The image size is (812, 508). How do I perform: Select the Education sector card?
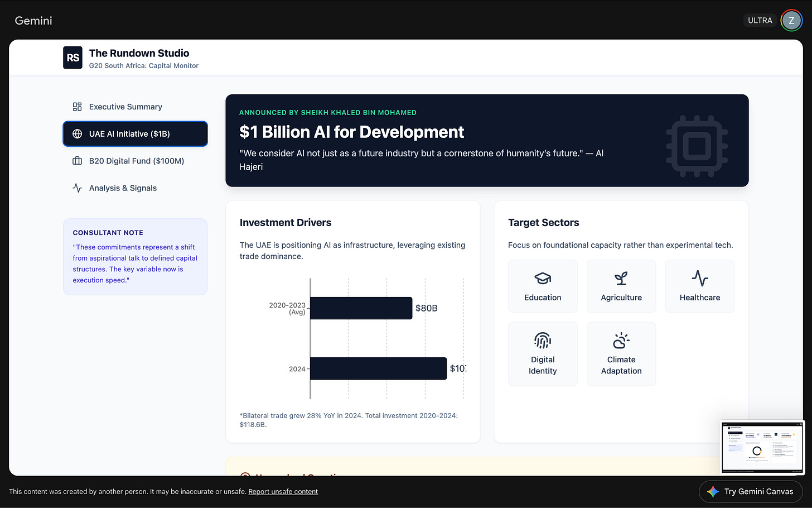pyautogui.click(x=543, y=286)
